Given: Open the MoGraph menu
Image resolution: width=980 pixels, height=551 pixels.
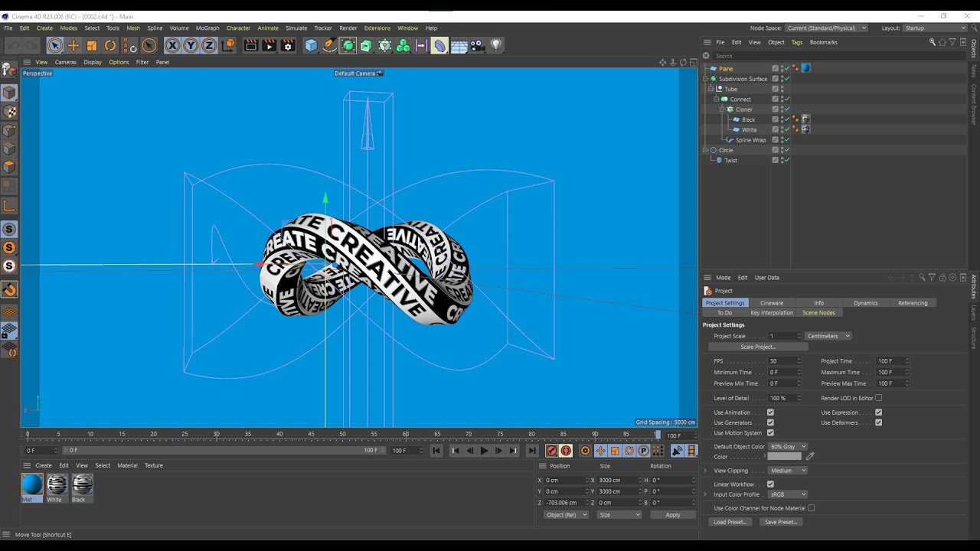Looking at the screenshot, I should (x=207, y=28).
